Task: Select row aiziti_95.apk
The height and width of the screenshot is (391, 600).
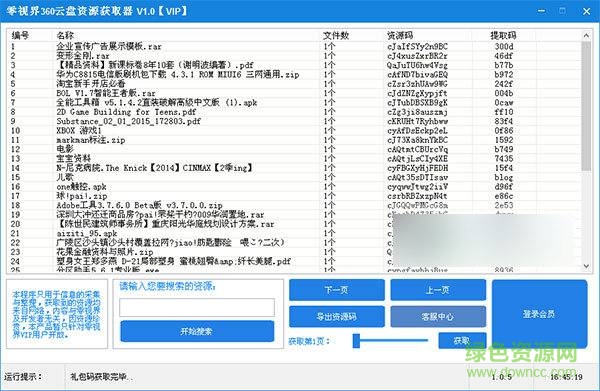Action: 295,233
